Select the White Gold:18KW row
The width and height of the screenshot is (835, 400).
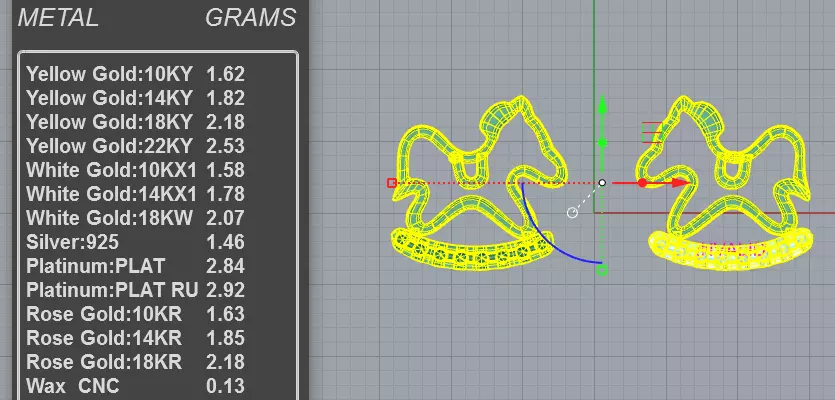(136, 218)
